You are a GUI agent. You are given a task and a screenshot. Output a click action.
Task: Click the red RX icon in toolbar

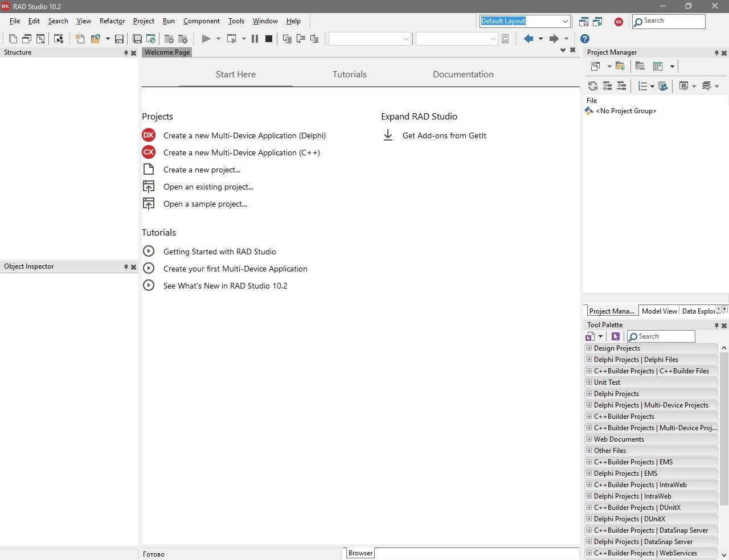coord(619,22)
